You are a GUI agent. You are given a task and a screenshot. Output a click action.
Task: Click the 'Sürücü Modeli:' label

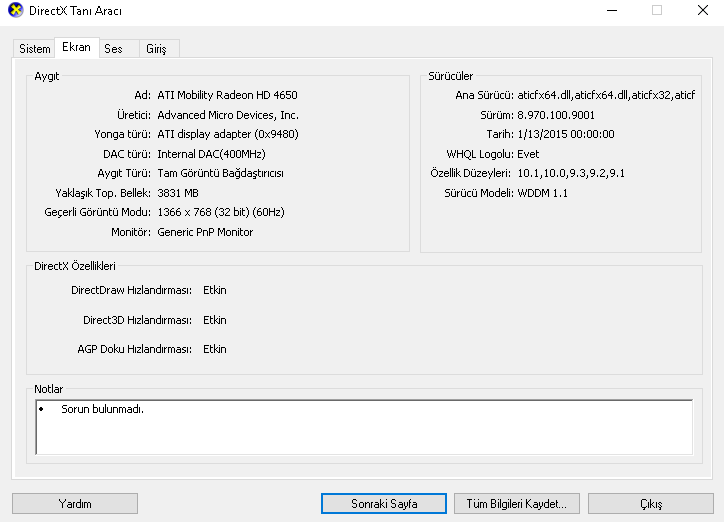pyautogui.click(x=479, y=193)
